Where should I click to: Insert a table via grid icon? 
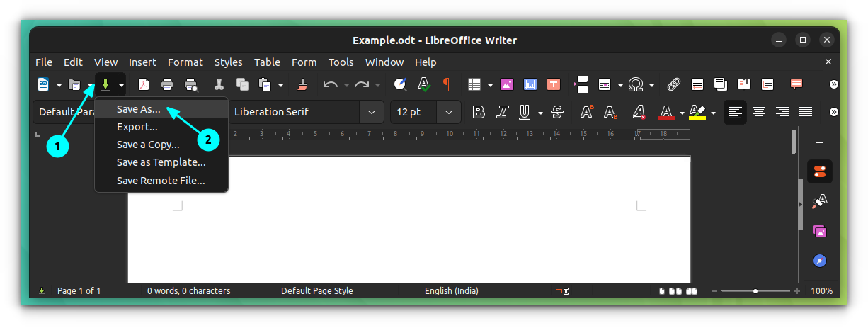pyautogui.click(x=474, y=85)
